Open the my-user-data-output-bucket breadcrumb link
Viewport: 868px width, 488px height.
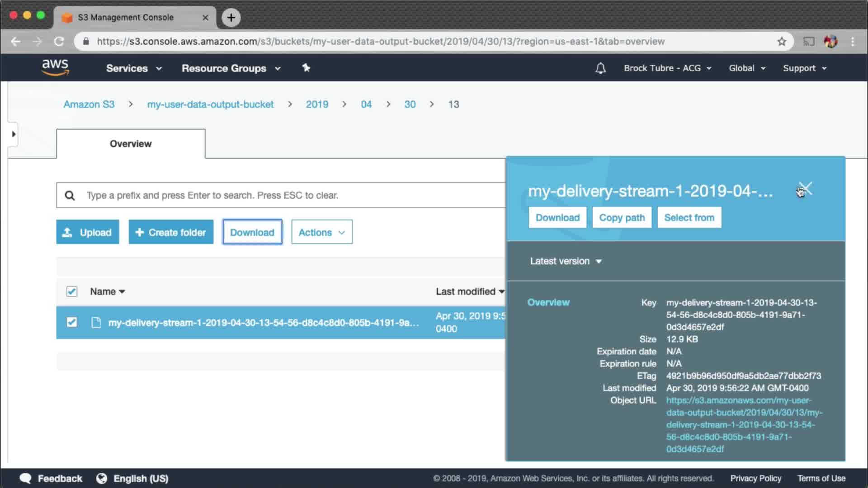point(210,104)
